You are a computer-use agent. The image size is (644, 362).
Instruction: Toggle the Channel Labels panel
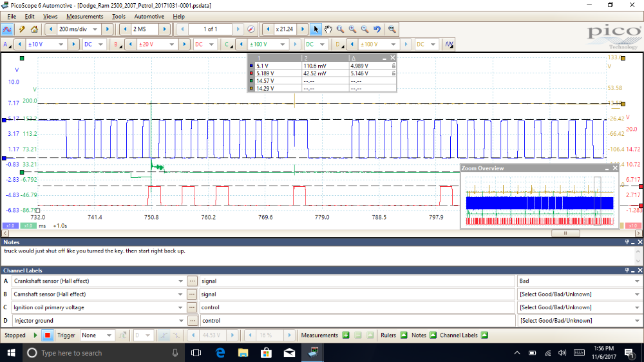484,335
